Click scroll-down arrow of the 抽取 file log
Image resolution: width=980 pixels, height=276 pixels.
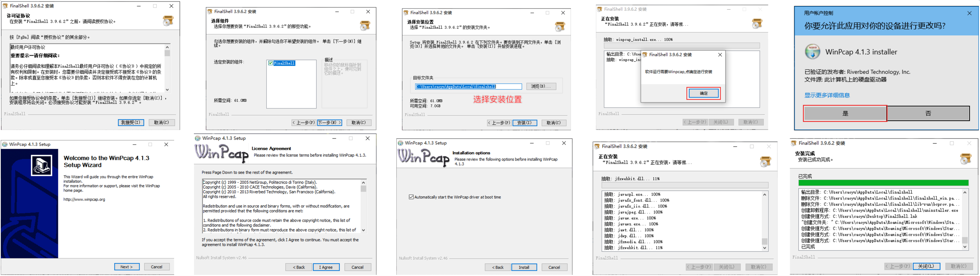(765, 248)
